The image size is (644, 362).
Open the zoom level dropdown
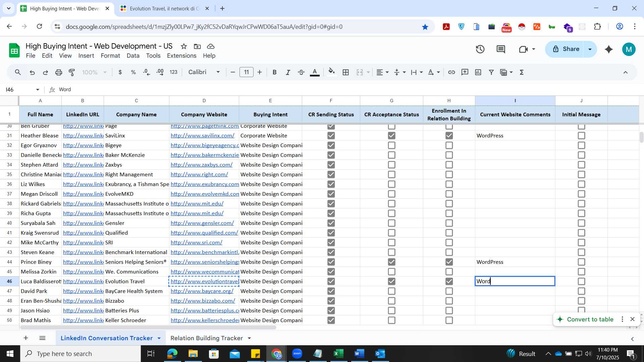pyautogui.click(x=95, y=72)
